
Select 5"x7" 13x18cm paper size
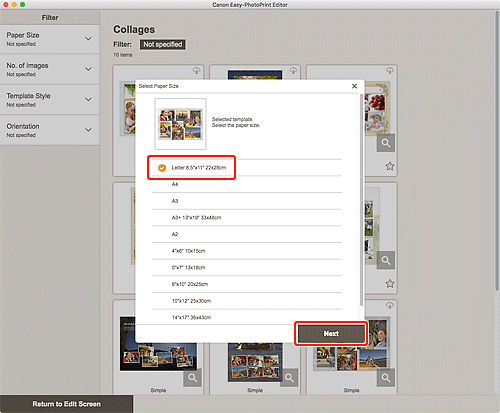(247, 268)
